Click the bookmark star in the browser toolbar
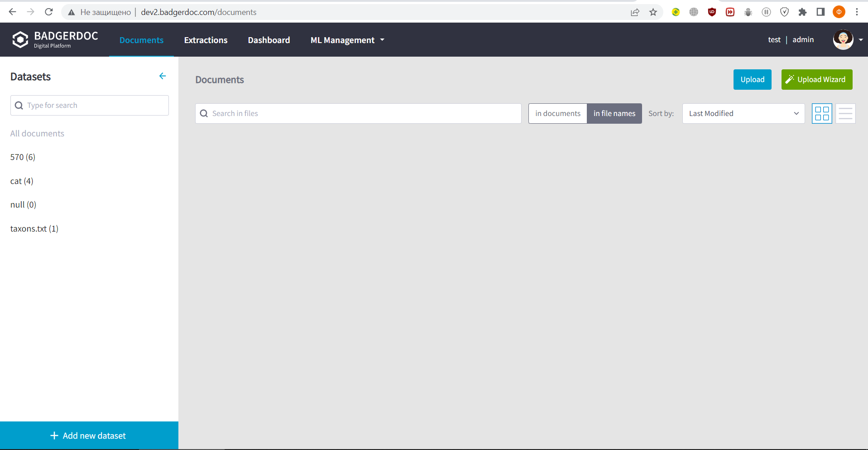The image size is (868, 450). [x=653, y=12]
